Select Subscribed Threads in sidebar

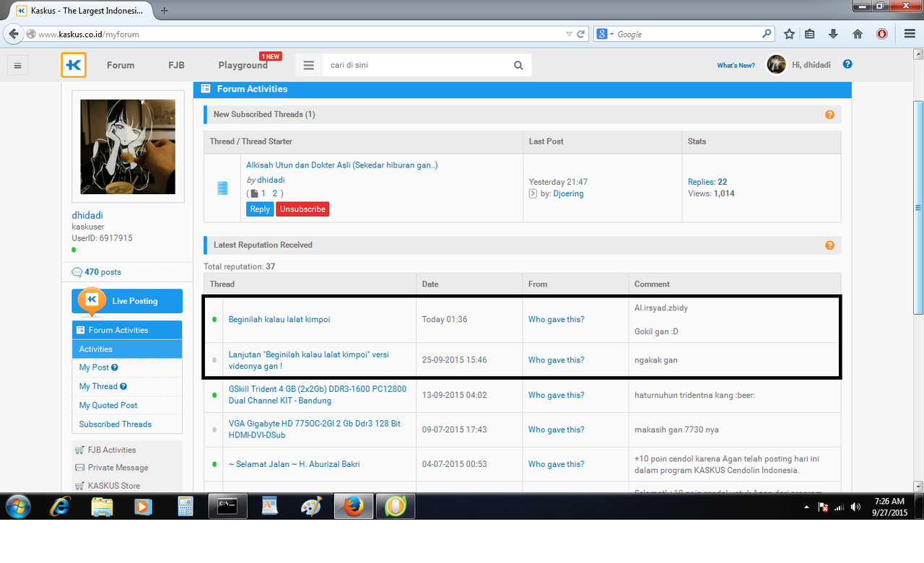click(x=115, y=424)
